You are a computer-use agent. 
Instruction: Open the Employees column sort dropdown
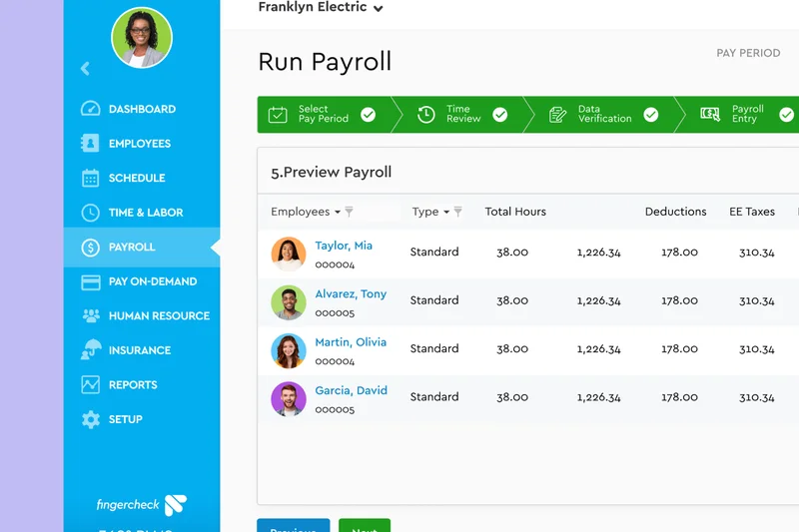click(338, 213)
